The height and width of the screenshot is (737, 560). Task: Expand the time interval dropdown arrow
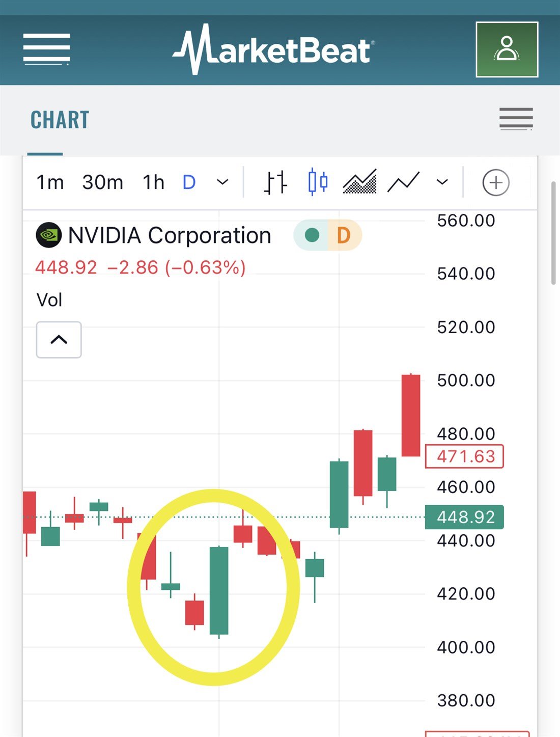point(222,182)
